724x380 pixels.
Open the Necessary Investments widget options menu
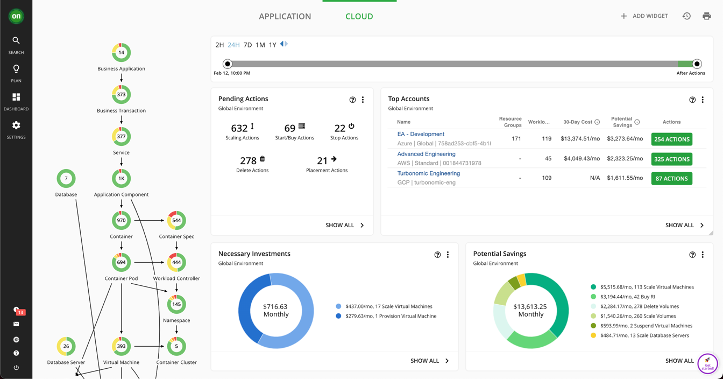pyautogui.click(x=448, y=255)
